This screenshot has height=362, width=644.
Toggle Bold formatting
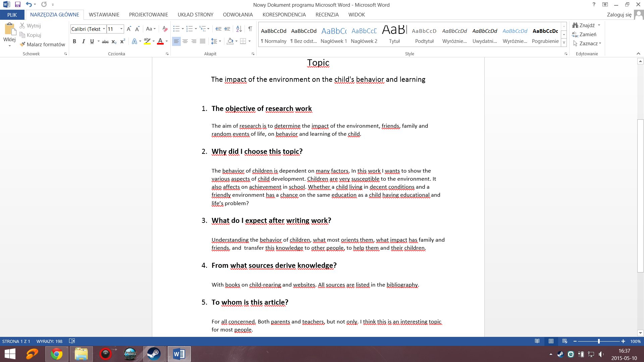pos(74,41)
